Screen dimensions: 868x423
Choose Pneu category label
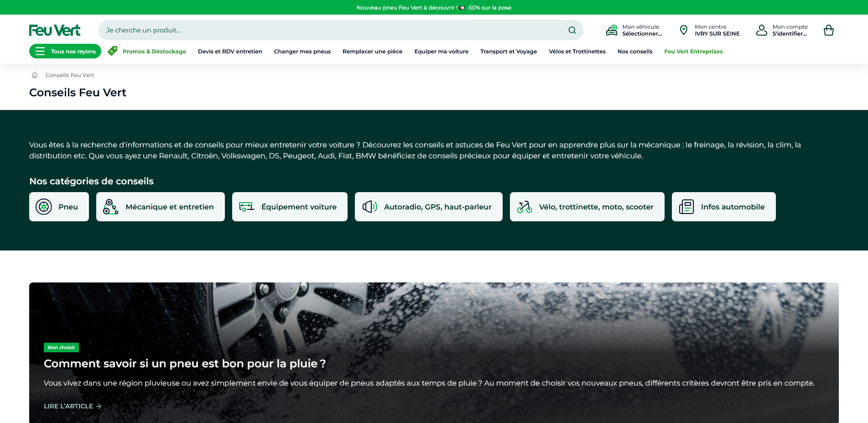[68, 207]
